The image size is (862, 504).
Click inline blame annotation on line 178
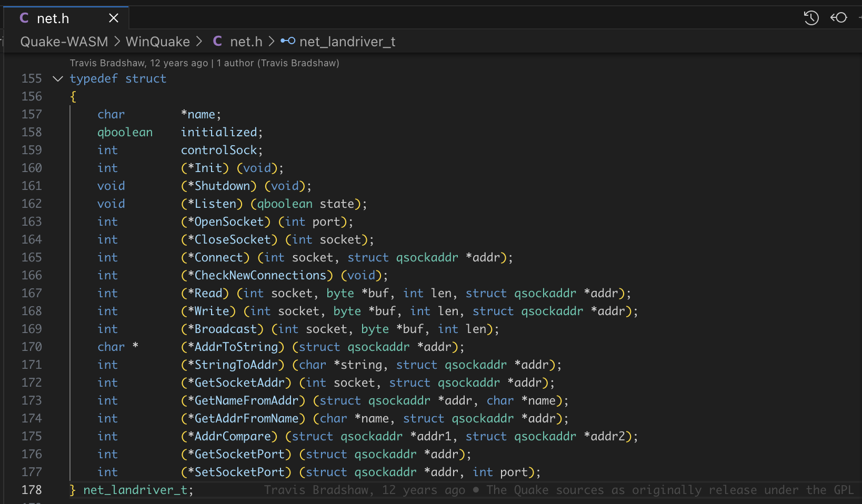[x=559, y=490]
